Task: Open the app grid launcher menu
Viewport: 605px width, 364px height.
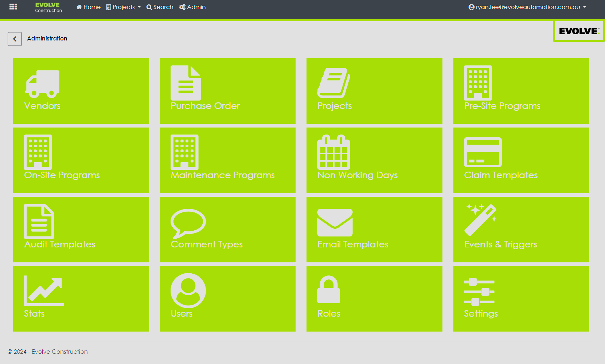Action: [x=13, y=7]
